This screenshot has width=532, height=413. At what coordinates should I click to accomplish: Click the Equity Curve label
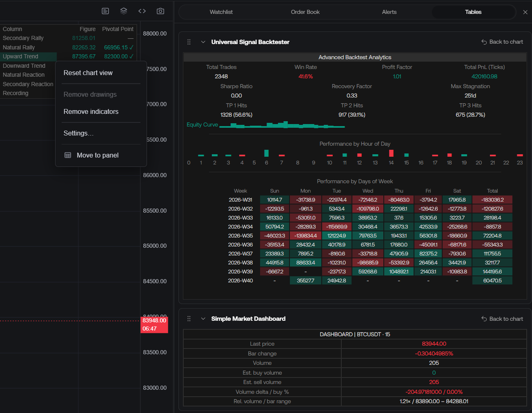(203, 125)
